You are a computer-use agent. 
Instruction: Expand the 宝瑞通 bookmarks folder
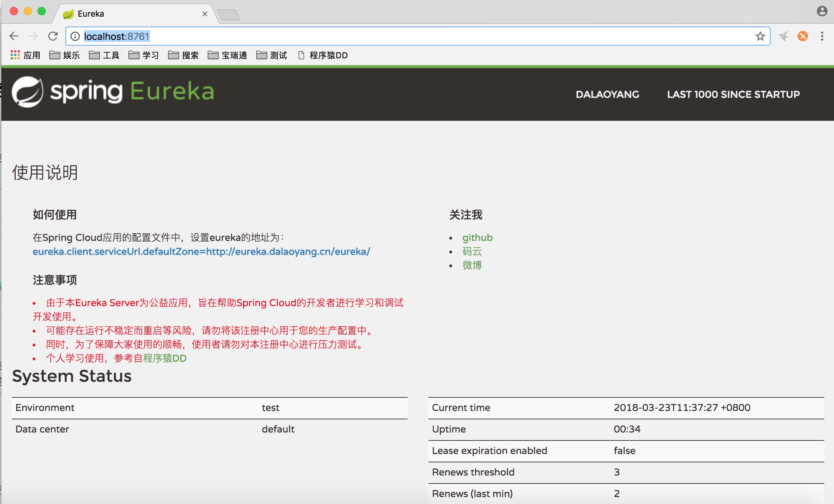pos(227,55)
